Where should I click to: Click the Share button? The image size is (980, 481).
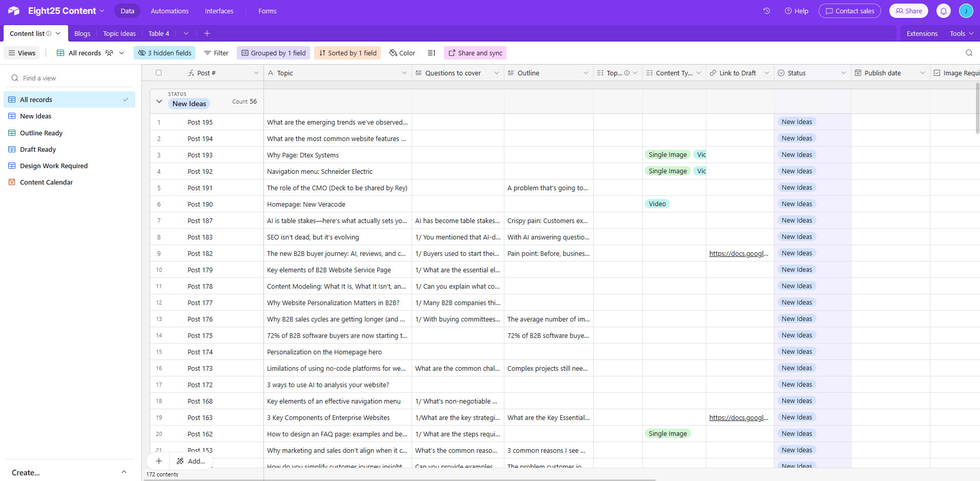point(908,11)
